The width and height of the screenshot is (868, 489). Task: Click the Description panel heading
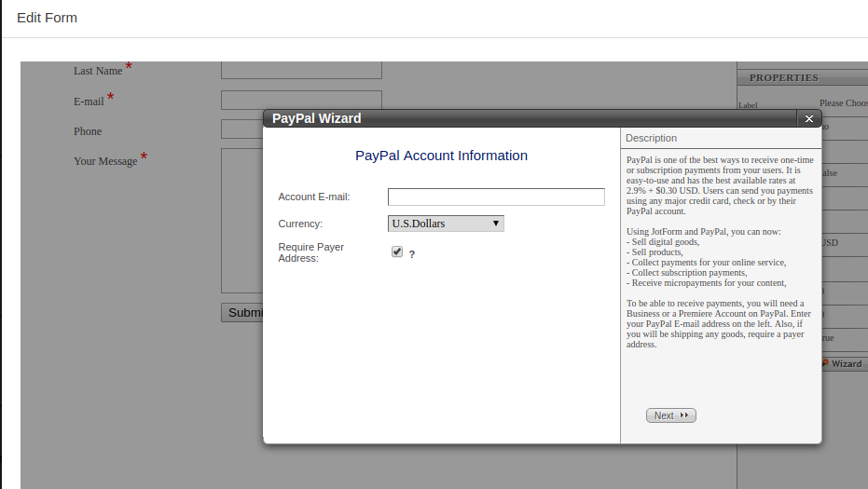click(652, 138)
